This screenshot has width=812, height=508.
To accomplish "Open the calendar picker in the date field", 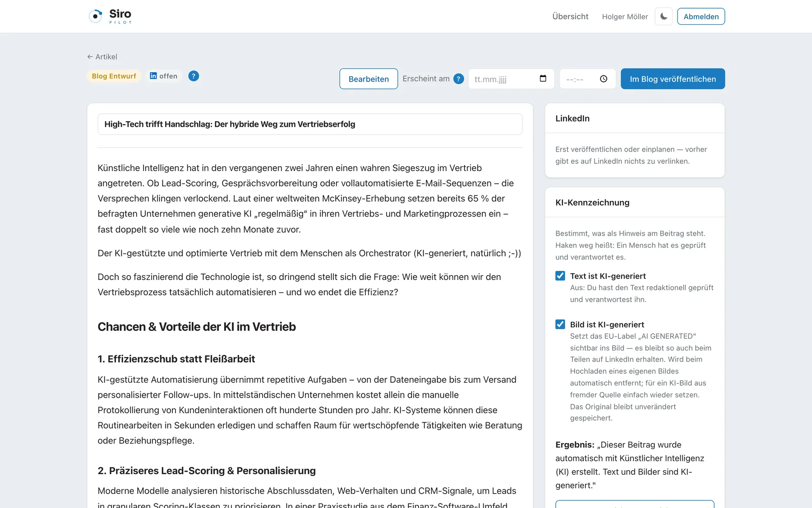I will [543, 79].
